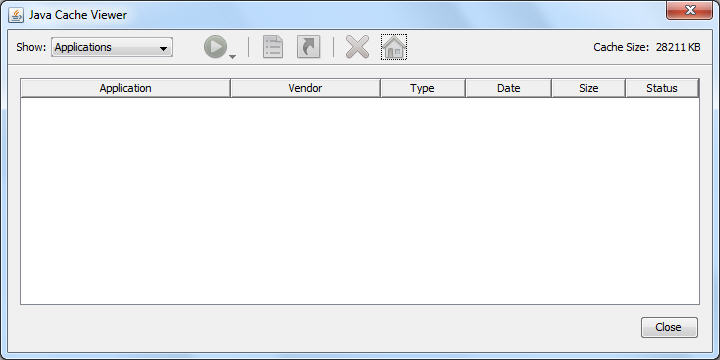Screen dimensions: 720x360
Task: Sort by the Date column header
Action: 508,88
